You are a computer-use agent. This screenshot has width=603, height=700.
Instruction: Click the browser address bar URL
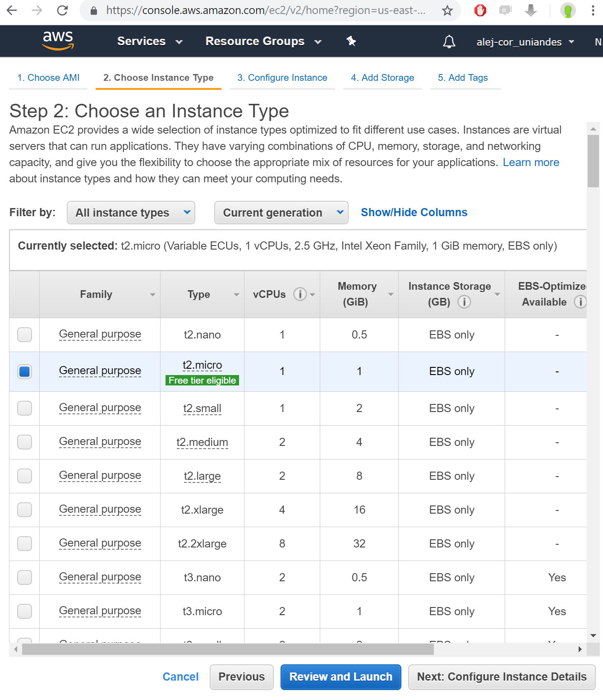pyautogui.click(x=266, y=10)
